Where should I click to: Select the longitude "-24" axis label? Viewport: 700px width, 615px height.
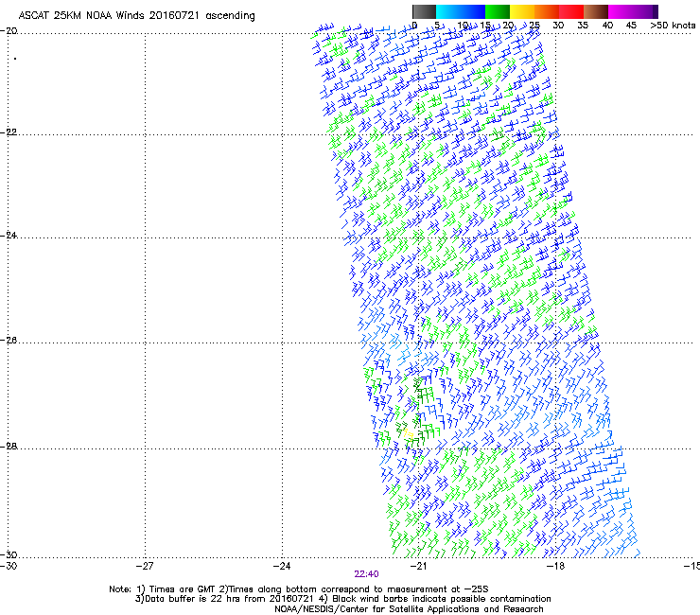click(282, 567)
